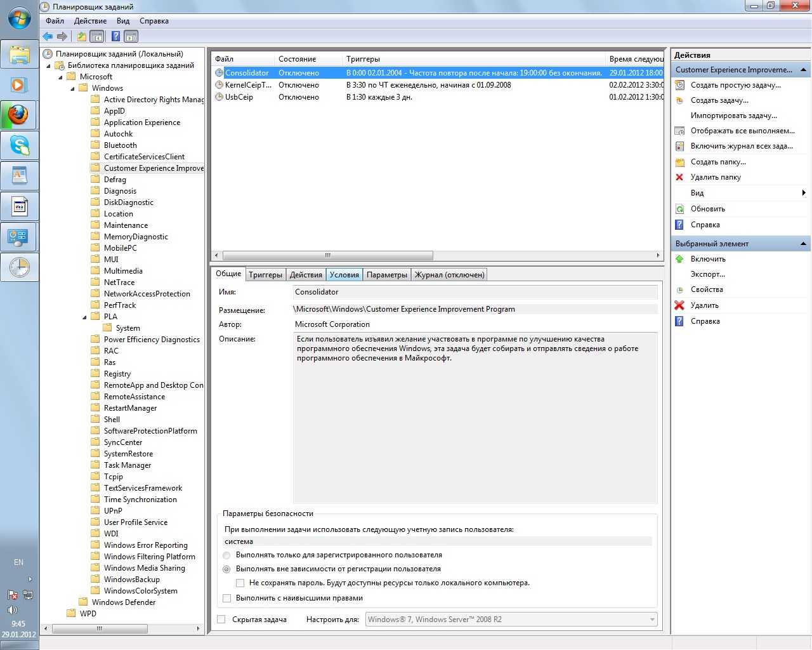Click Экспорт action

(708, 274)
